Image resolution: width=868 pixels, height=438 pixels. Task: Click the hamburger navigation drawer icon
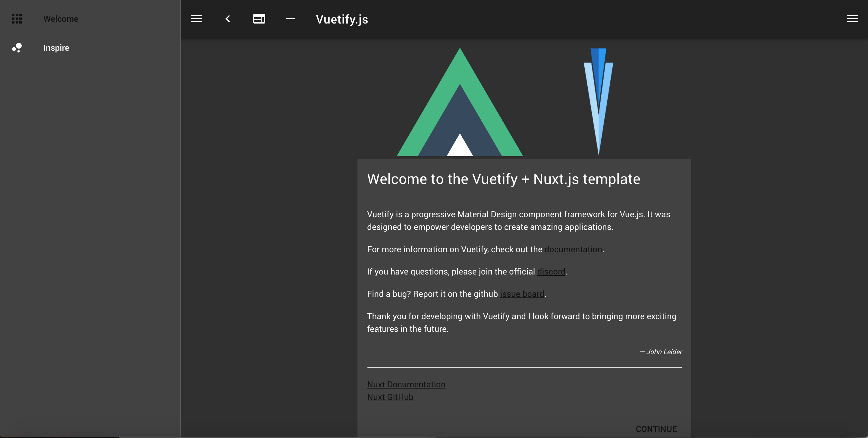point(197,19)
